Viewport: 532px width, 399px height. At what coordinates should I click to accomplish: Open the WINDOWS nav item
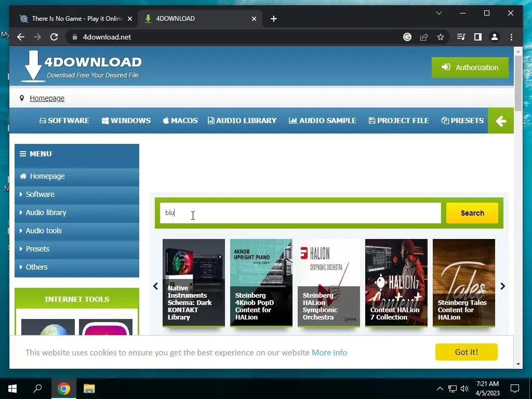(x=126, y=121)
